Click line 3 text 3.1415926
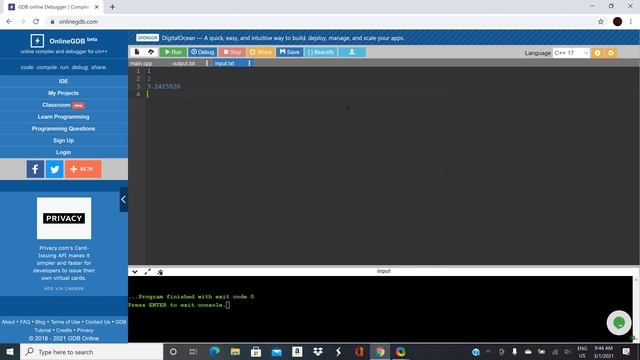This screenshot has height=360, width=640. coord(164,87)
